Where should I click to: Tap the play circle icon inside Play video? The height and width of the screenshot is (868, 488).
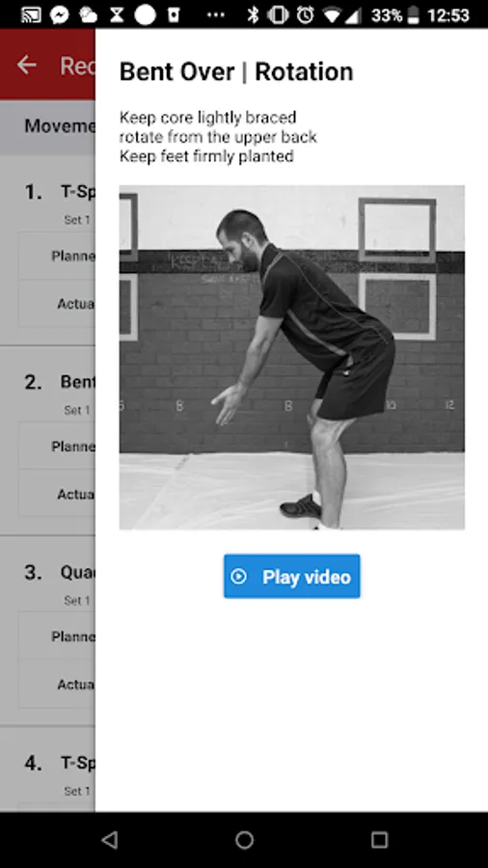tap(238, 577)
